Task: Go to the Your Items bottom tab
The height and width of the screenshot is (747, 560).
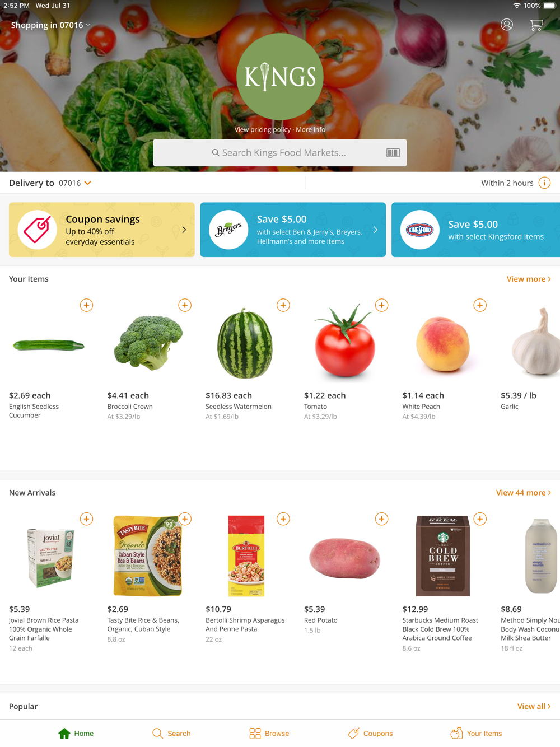Action: point(476,733)
